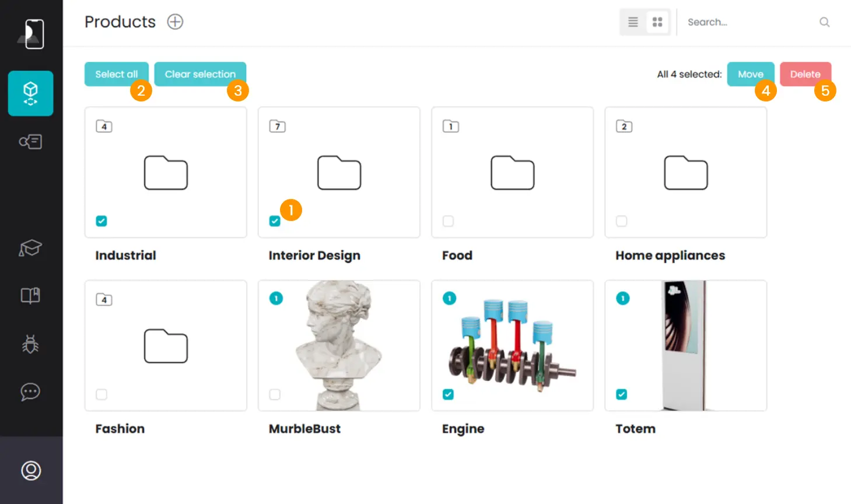The width and height of the screenshot is (851, 504).
Task: Click the user account icon
Action: coord(30,471)
